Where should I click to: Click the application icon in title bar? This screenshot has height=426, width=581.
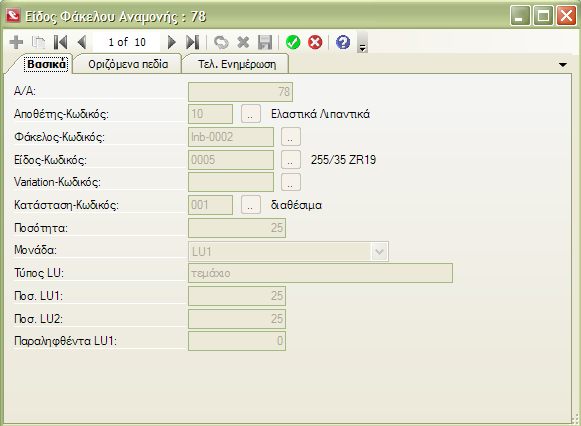(x=13, y=16)
